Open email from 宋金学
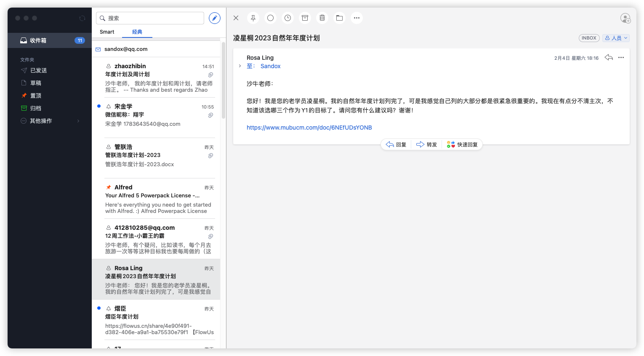Image resolution: width=644 pixels, height=356 pixels. tap(156, 118)
